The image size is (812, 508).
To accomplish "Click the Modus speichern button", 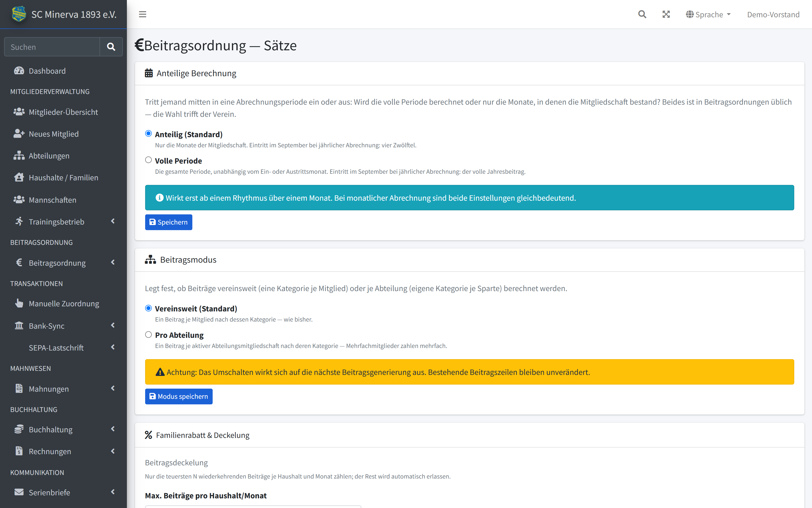I will [x=178, y=396].
